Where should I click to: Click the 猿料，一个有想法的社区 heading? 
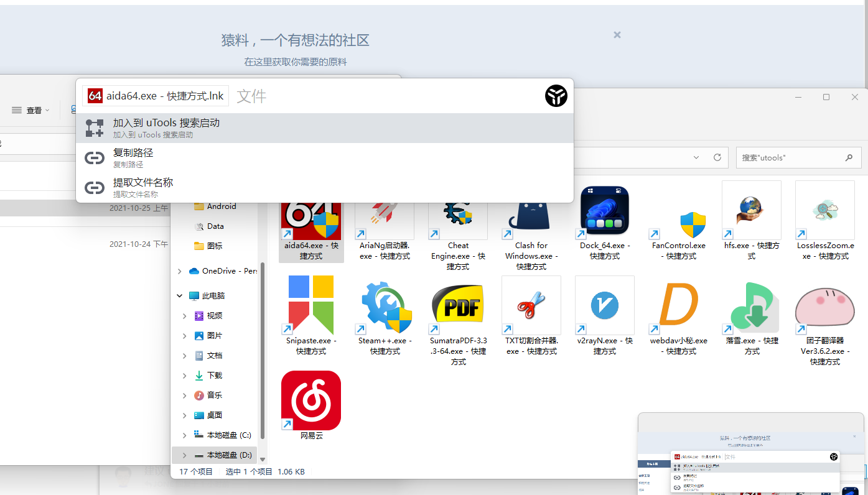pos(296,41)
